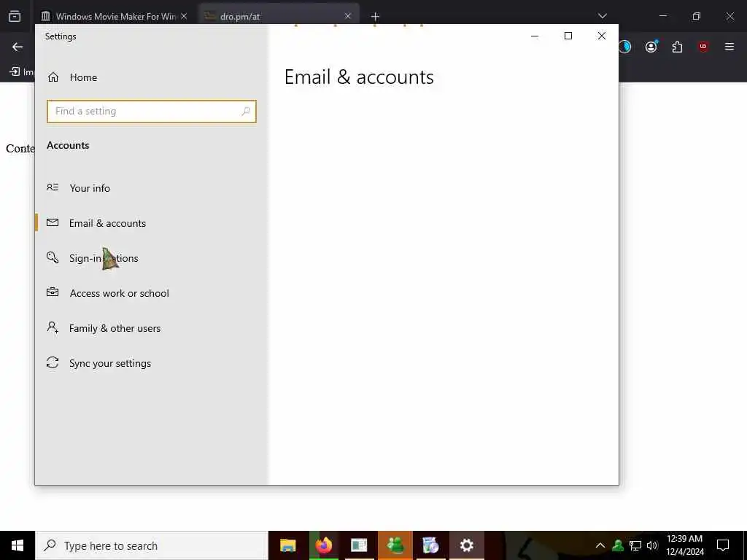Open the green people app in the taskbar
The image size is (747, 560).
(x=395, y=545)
